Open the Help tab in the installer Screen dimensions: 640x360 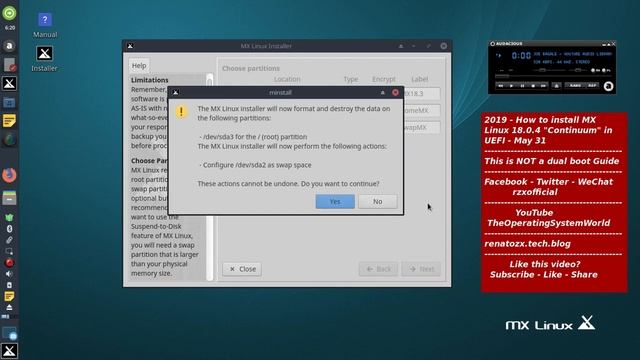pyautogui.click(x=139, y=65)
